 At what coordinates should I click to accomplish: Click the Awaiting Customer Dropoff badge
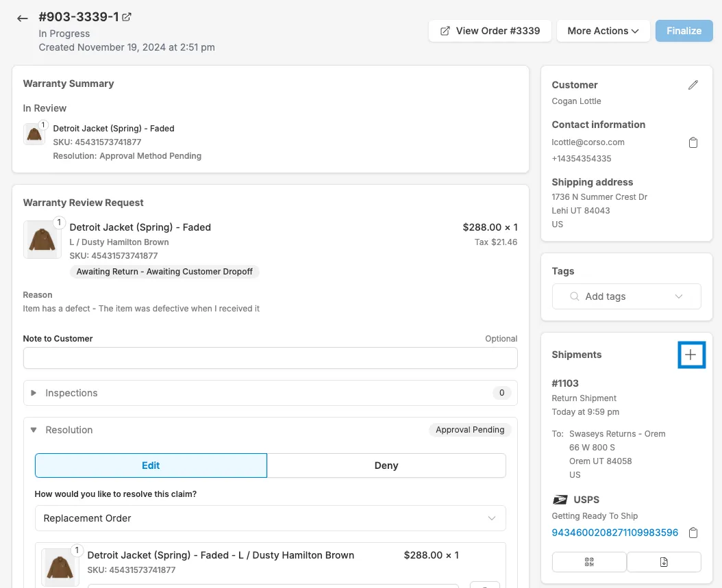click(164, 272)
